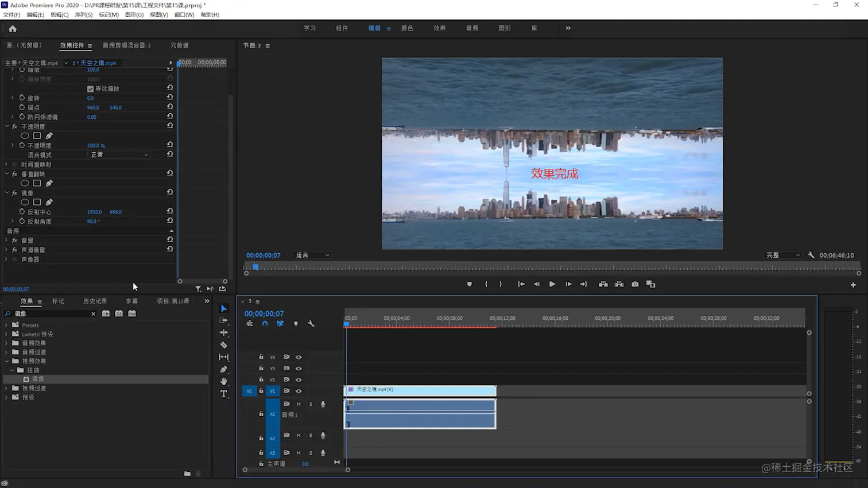Click the Add Marker icon in Program monitor

pyautogui.click(x=469, y=284)
